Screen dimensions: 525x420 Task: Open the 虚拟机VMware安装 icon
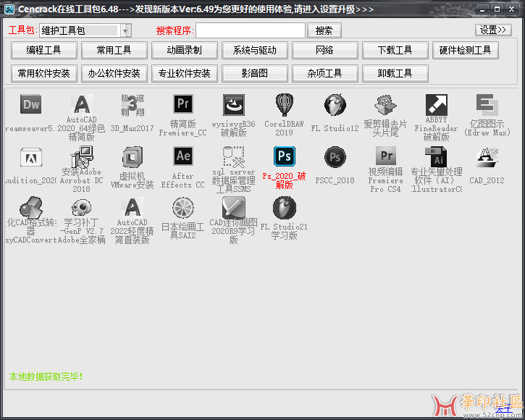(133, 156)
